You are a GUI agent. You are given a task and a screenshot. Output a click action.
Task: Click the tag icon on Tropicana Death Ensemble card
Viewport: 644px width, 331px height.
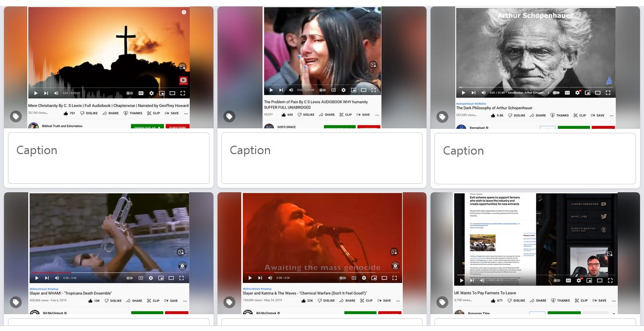[x=16, y=302]
